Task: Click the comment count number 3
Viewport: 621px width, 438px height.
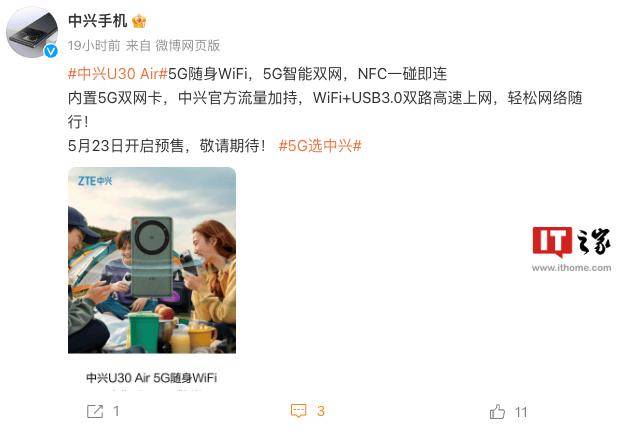Action: click(320, 411)
